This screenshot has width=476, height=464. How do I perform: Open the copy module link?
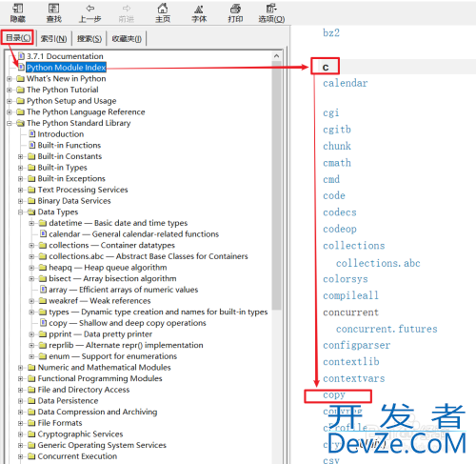tap(334, 394)
